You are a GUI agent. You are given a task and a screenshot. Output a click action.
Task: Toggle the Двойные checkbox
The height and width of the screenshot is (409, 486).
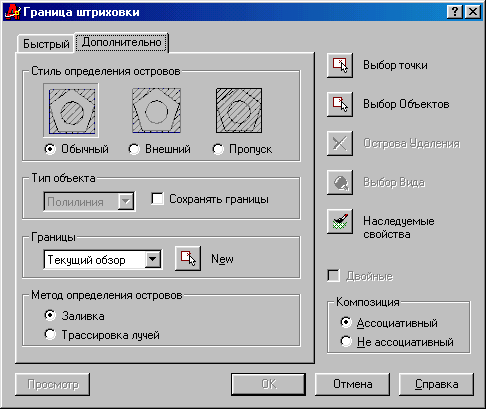pyautogui.click(x=334, y=276)
